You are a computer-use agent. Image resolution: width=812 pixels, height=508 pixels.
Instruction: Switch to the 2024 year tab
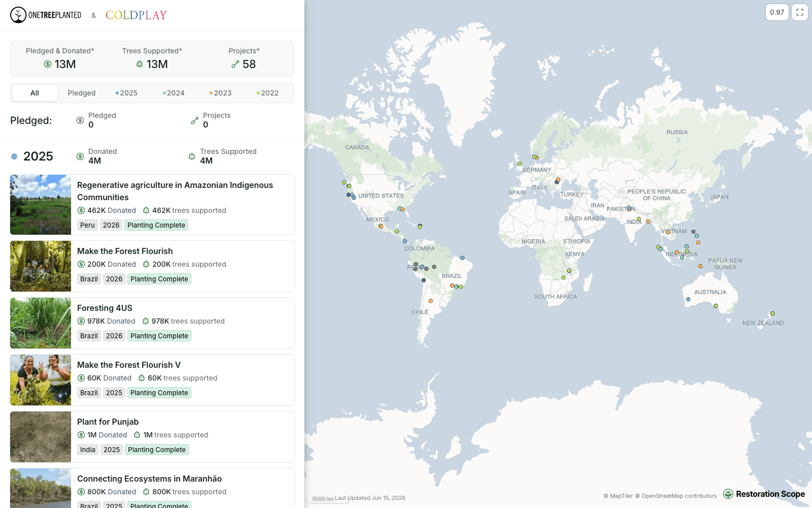[174, 93]
